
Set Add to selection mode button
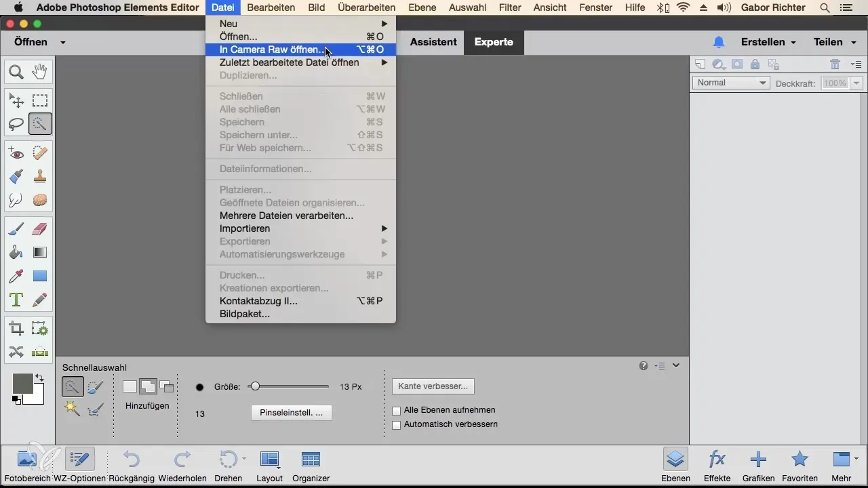coord(148,387)
